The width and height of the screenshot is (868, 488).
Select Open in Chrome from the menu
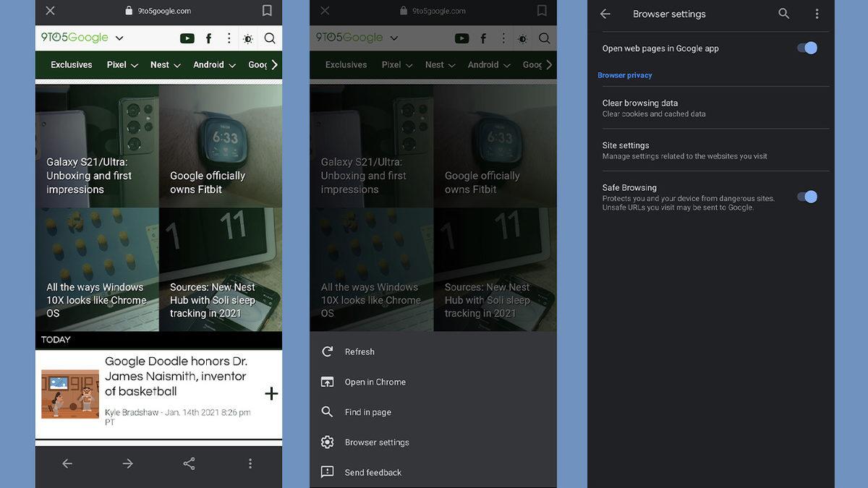point(374,382)
